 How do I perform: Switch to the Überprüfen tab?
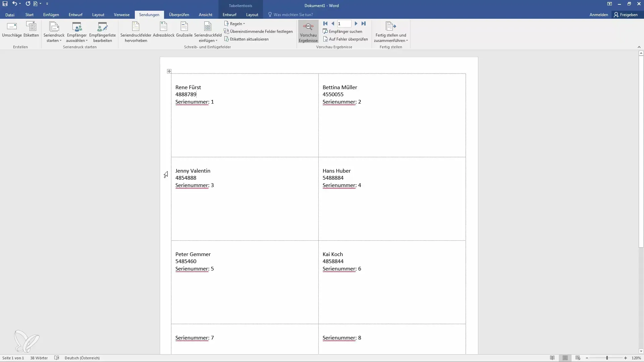[179, 15]
